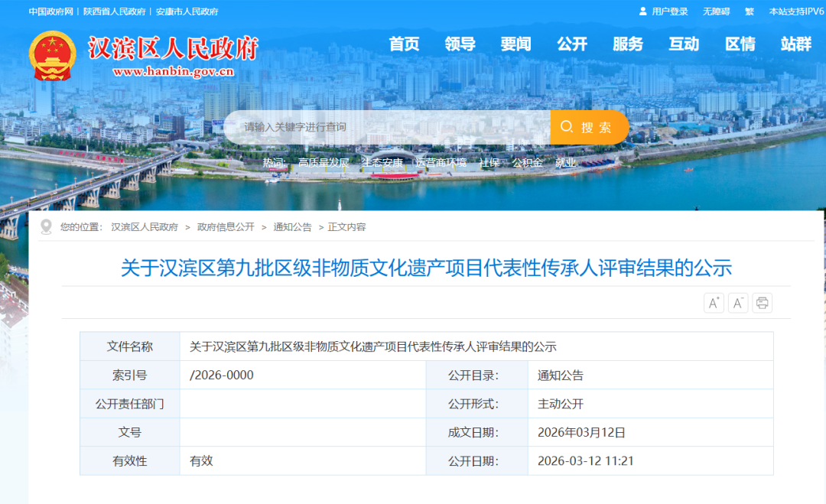This screenshot has width=826, height=504.
Task: Click the www.hanbin.gov.cn URL text
Action: coord(174,72)
